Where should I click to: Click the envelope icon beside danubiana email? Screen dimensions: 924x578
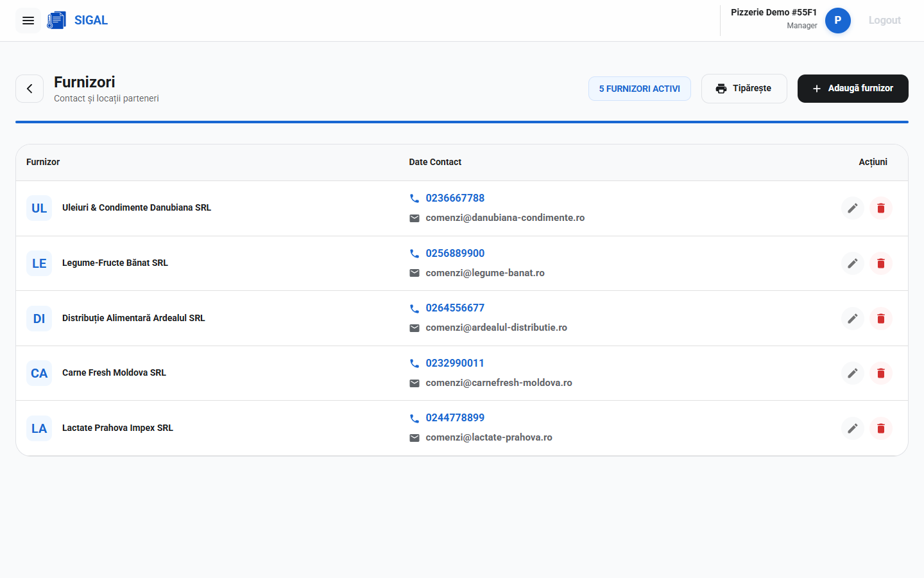[415, 218]
